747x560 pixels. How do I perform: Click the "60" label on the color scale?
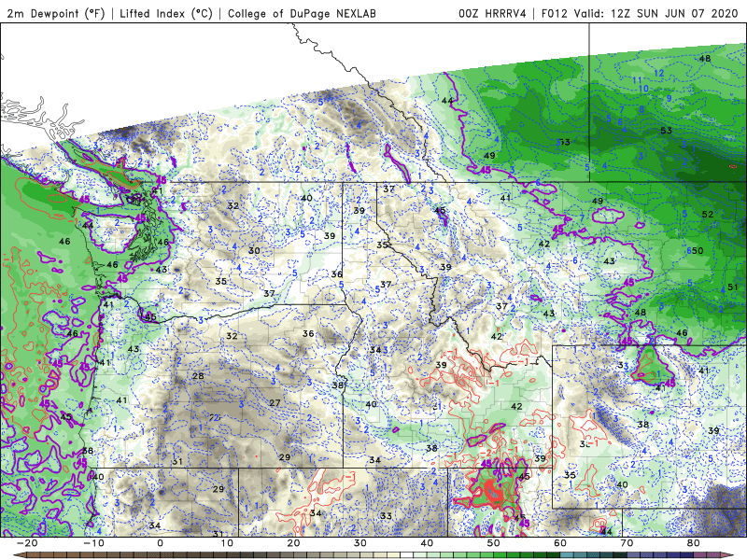pyautogui.click(x=560, y=543)
